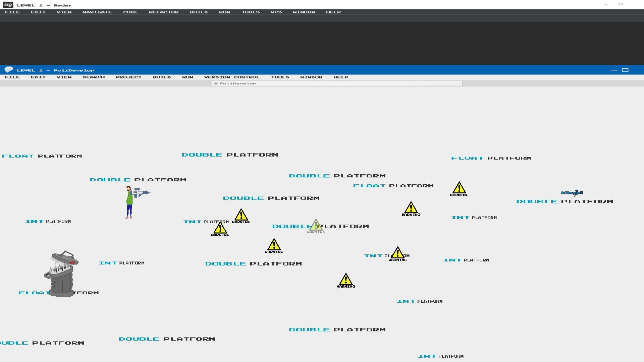Image resolution: width=644 pixels, height=362 pixels.
Task: Click the warning sign over INT platform text
Action: 397,254
